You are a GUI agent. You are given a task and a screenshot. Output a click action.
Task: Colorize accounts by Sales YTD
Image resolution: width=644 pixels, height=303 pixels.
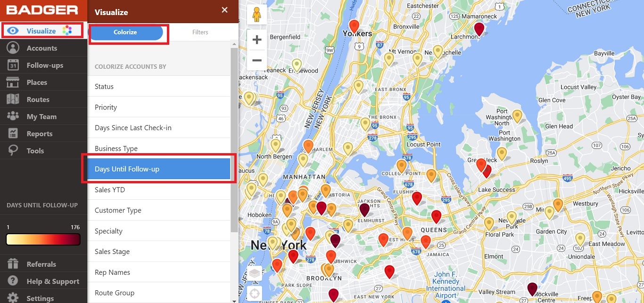click(159, 189)
